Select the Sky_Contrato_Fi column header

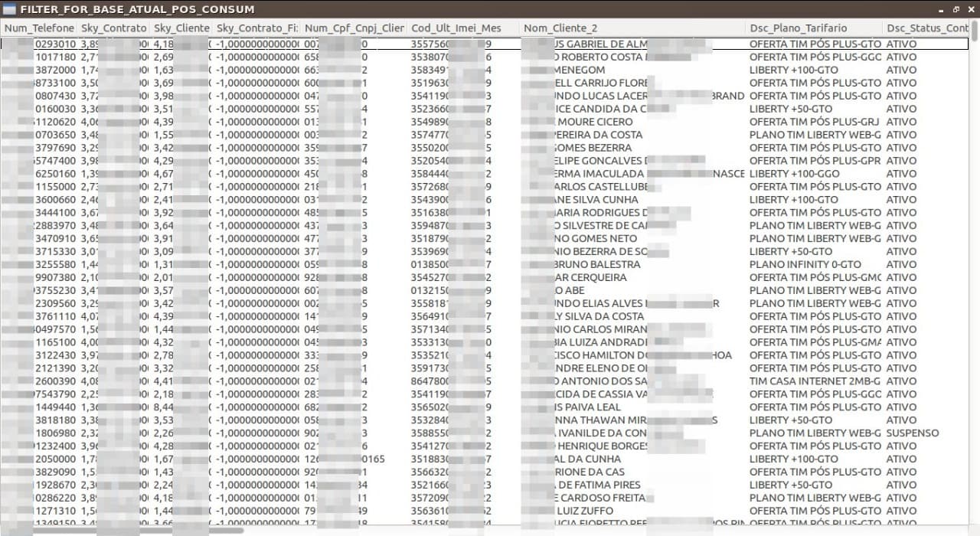click(x=256, y=28)
